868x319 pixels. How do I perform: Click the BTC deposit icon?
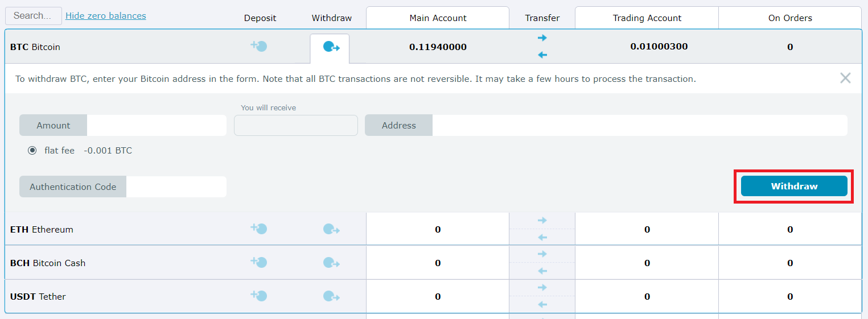(259, 47)
